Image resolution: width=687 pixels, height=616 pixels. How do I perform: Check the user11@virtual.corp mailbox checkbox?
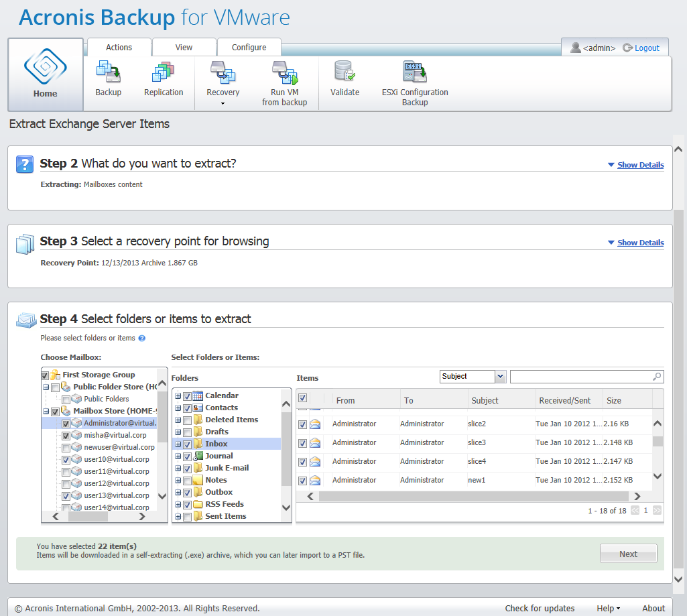point(66,472)
